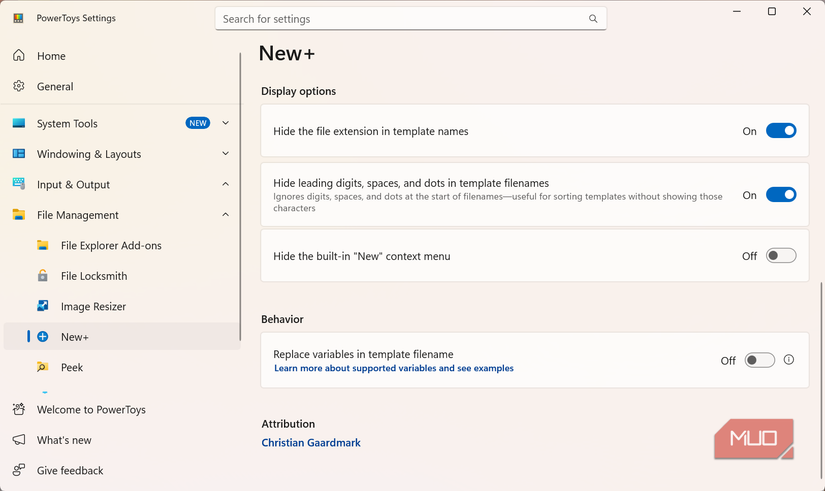Image resolution: width=825 pixels, height=491 pixels.
Task: Select the New+ sidebar item
Action: (x=121, y=337)
